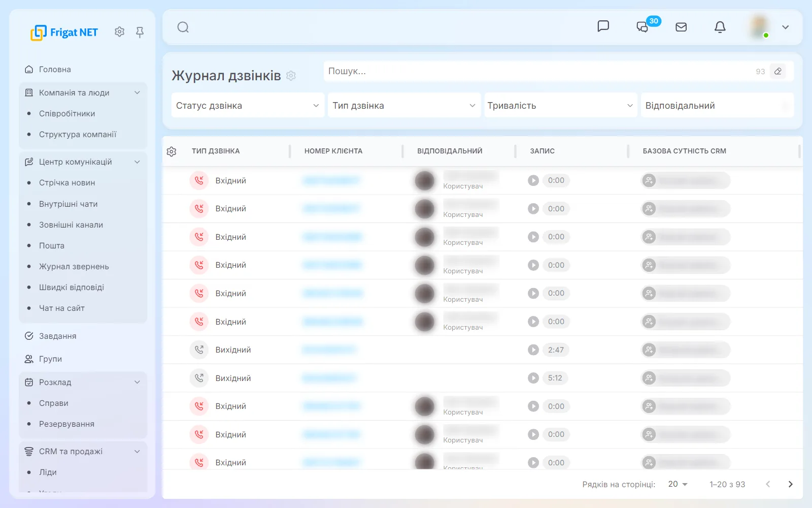Open Головна in the sidebar

55,70
